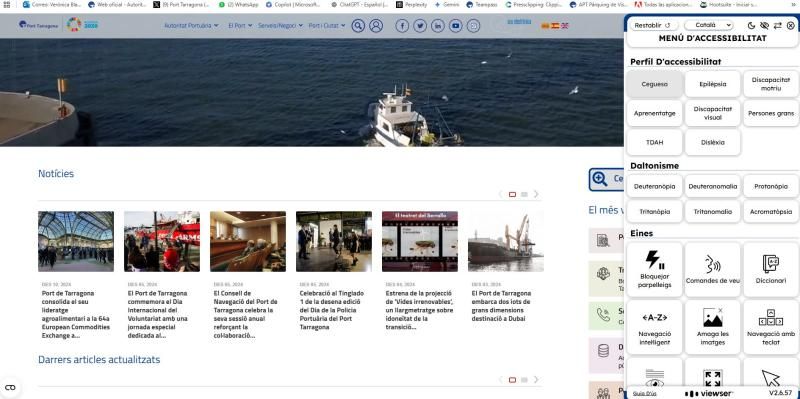This screenshot has height=399, width=800.
Task: Toggle the hide-interface crossed eye icon
Action: coord(764,25)
